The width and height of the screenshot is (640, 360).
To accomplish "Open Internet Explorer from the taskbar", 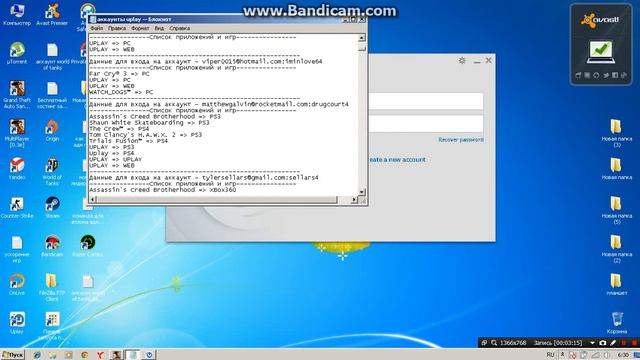I will pos(37,355).
